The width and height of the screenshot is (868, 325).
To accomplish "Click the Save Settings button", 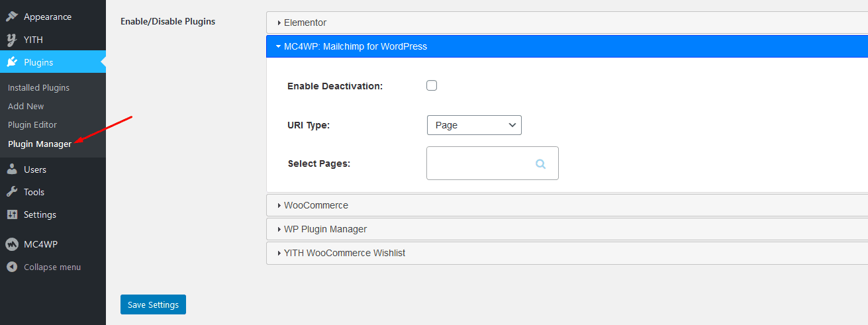I will tap(153, 304).
